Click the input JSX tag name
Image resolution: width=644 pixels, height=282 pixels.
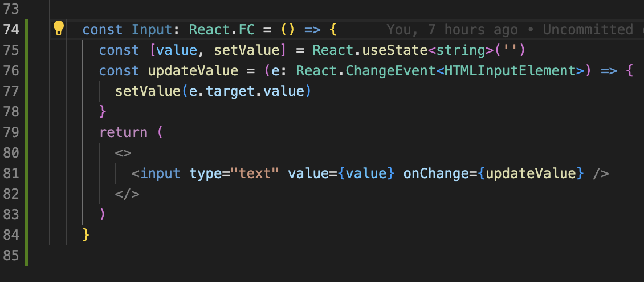coord(160,174)
